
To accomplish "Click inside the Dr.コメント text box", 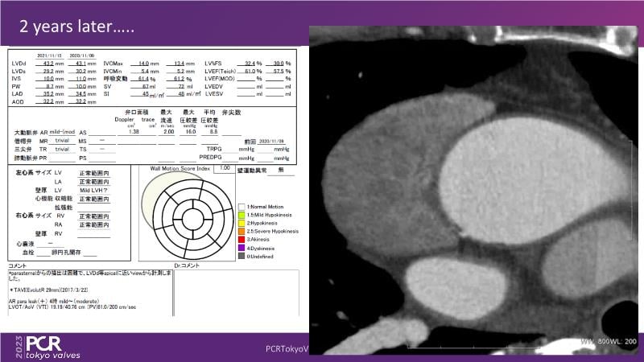I will (x=240, y=298).
